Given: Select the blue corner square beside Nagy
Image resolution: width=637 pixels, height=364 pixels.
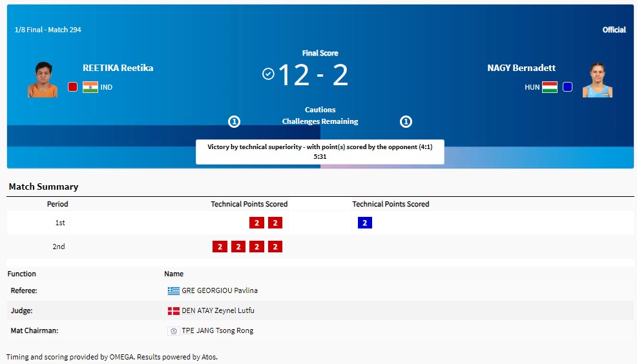Looking at the screenshot, I should point(567,87).
